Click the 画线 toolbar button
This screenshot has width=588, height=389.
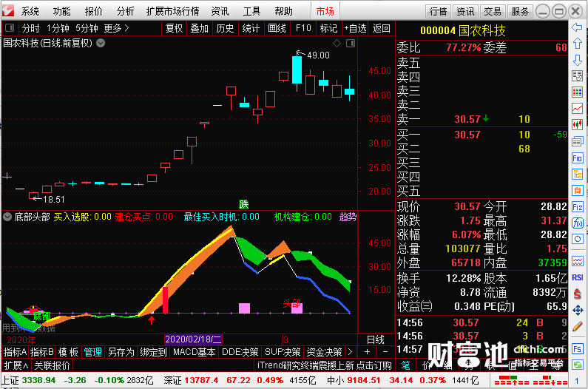coord(277,28)
